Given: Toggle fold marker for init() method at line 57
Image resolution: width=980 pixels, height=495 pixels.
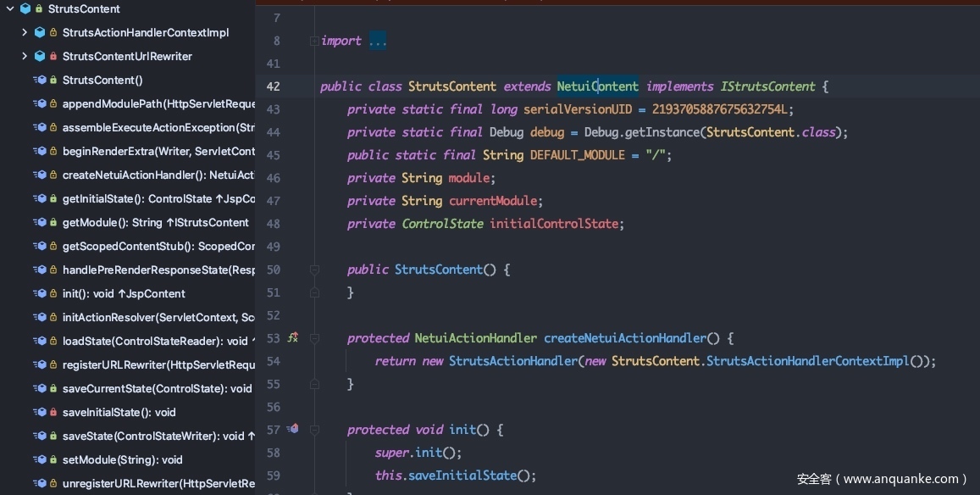Looking at the screenshot, I should (x=314, y=430).
